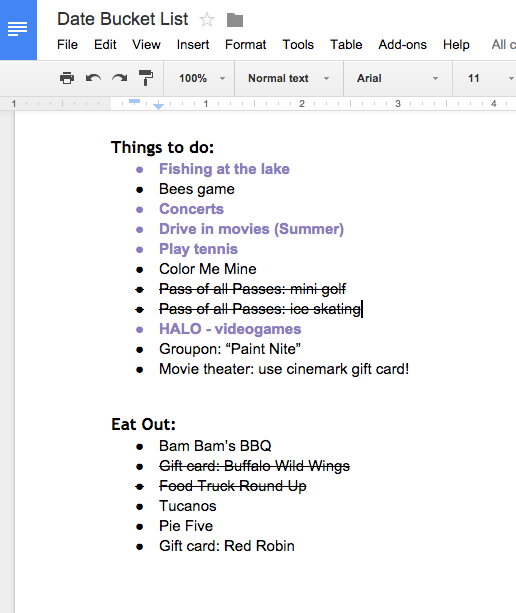Open the Insert menu
This screenshot has width=516, height=613.
click(x=193, y=45)
